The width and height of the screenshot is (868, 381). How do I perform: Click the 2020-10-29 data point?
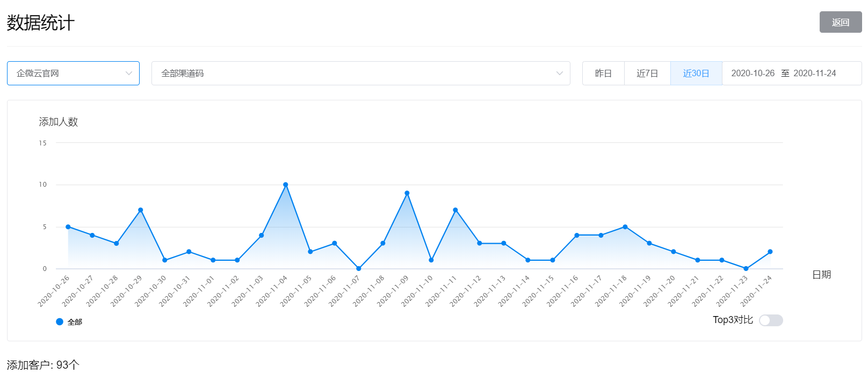click(x=141, y=210)
